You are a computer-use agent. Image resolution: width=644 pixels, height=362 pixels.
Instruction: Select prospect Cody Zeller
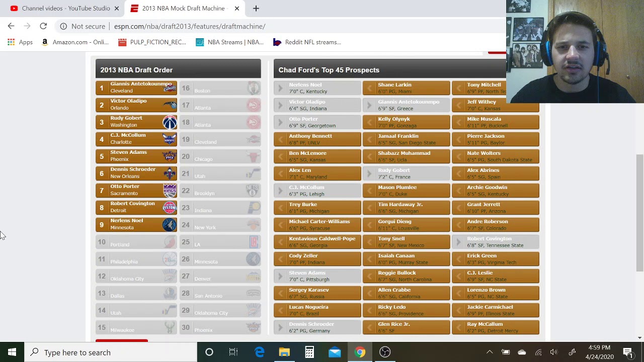click(317, 259)
